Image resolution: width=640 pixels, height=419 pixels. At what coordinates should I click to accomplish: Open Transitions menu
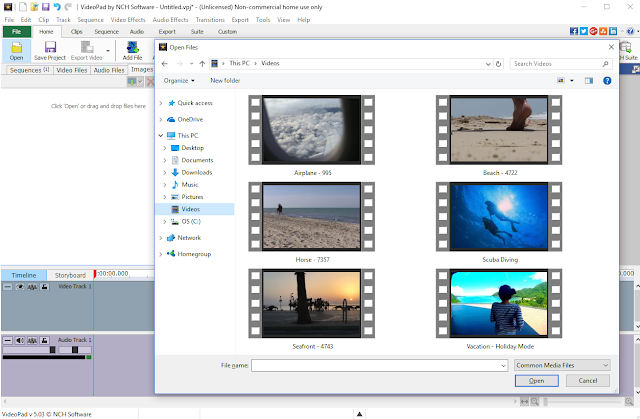click(x=210, y=20)
